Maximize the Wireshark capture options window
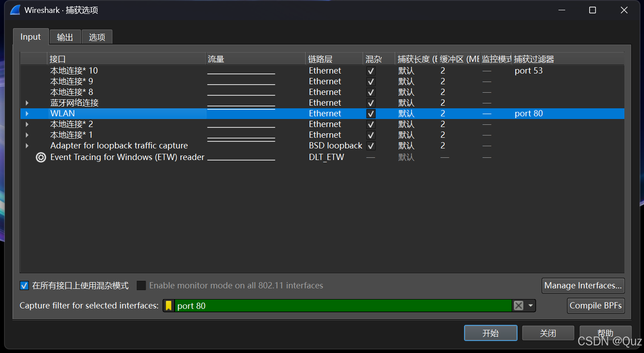Screen dimensions: 644x353 (x=592, y=10)
